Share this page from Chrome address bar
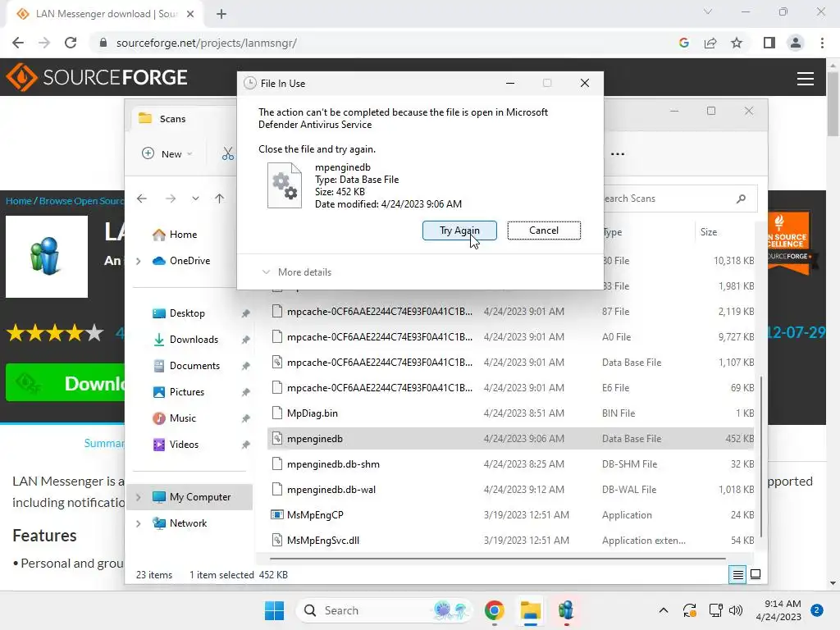This screenshot has width=840, height=630. tap(710, 43)
